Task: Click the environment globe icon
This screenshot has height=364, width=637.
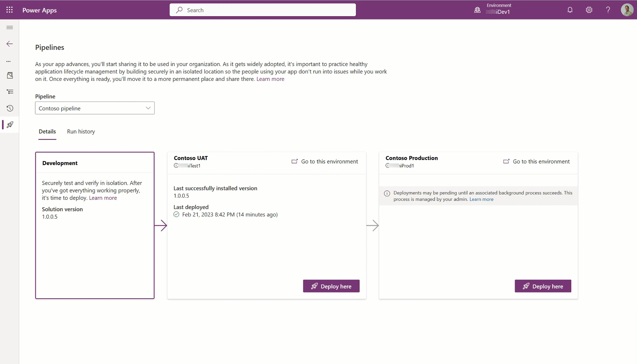Action: [x=477, y=10]
